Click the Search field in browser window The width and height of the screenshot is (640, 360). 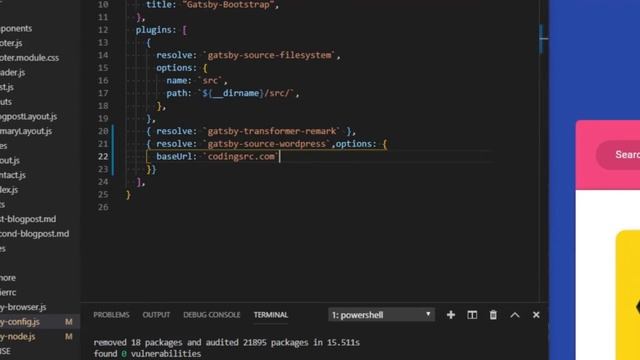(618, 155)
